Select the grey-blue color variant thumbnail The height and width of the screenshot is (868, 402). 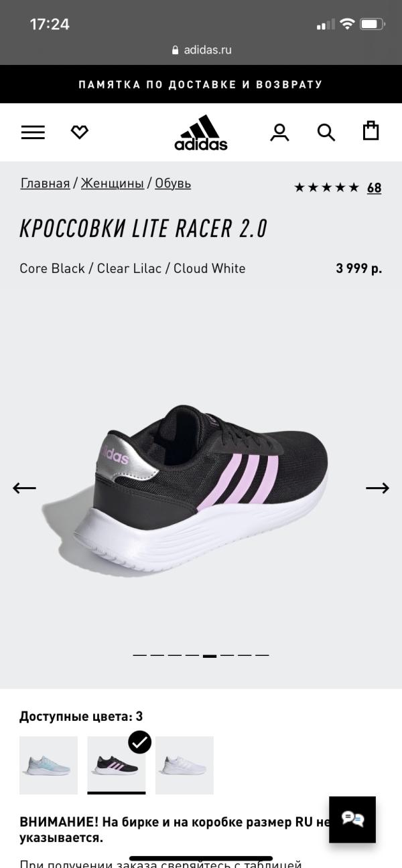coord(48,765)
